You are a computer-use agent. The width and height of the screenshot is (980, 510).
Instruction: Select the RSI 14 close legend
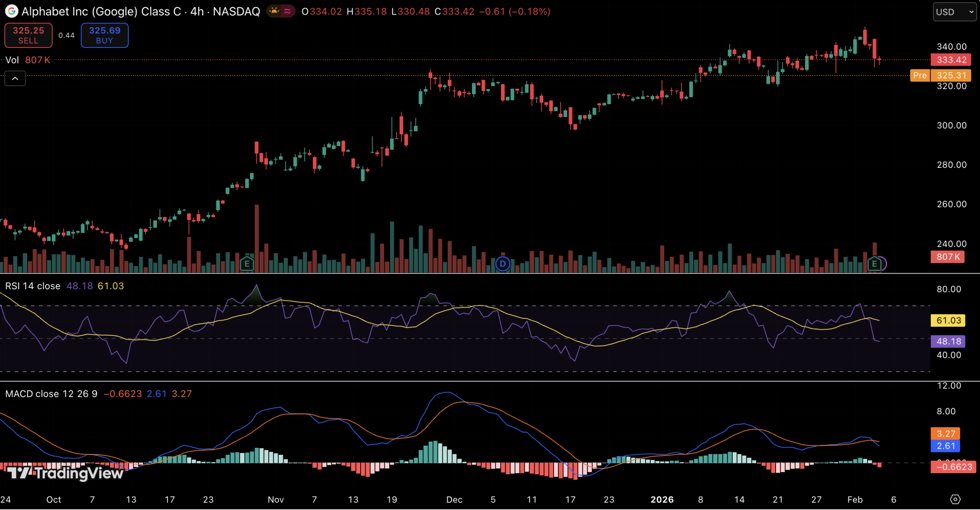33,286
